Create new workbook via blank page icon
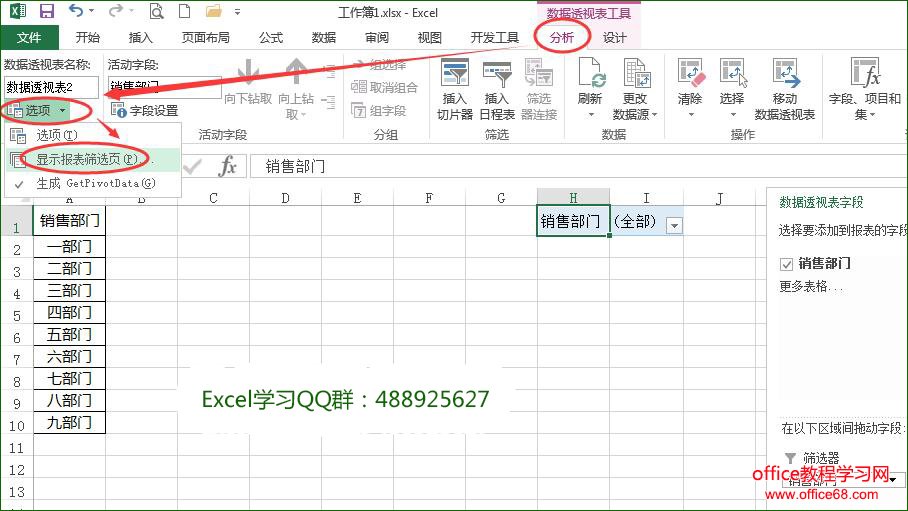Viewport: 908px width, 511px height. pos(184,11)
